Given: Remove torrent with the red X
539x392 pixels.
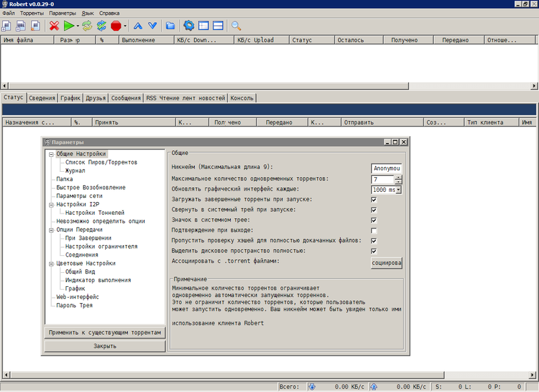Looking at the screenshot, I should coord(54,26).
